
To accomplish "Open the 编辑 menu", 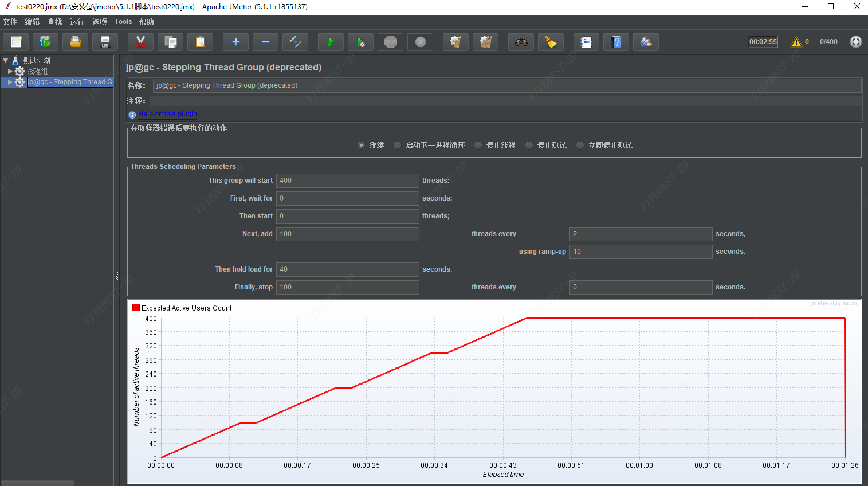I will [32, 22].
